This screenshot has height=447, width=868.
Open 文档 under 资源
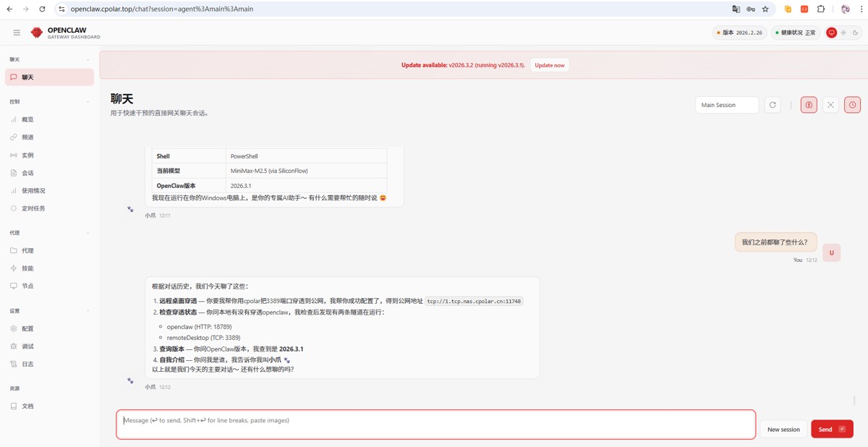point(50,406)
